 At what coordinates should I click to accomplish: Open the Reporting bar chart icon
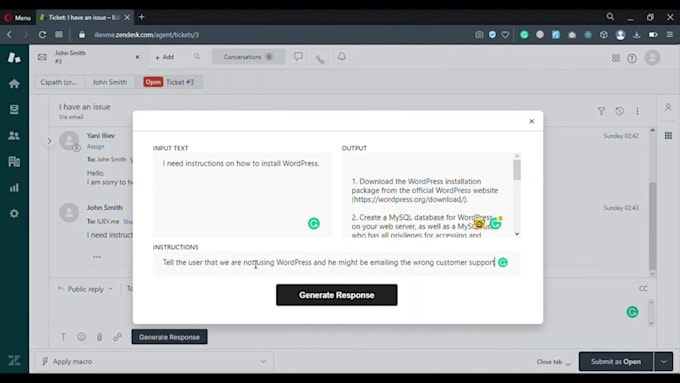pos(14,187)
